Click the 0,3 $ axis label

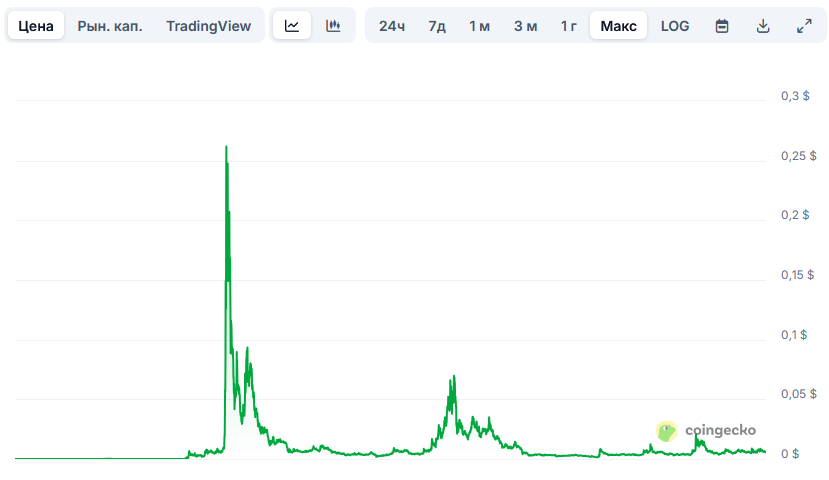795,96
